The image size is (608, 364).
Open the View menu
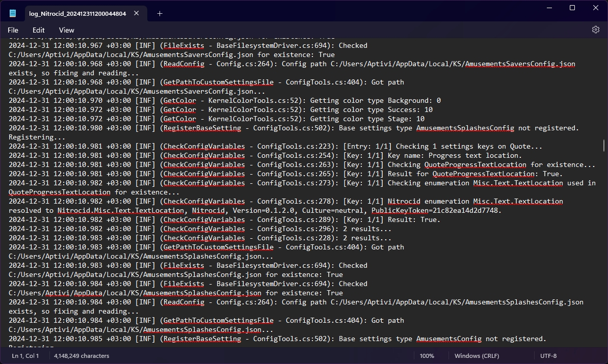pos(66,30)
